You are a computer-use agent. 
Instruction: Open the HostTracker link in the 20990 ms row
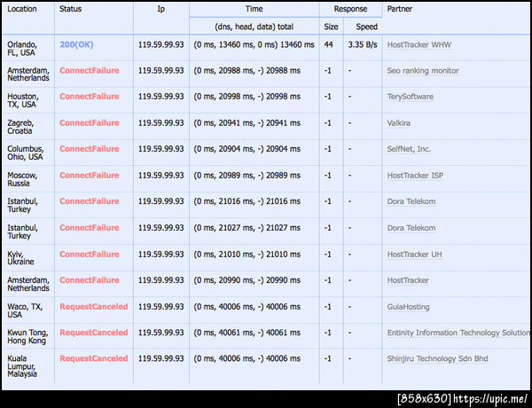[x=408, y=280]
